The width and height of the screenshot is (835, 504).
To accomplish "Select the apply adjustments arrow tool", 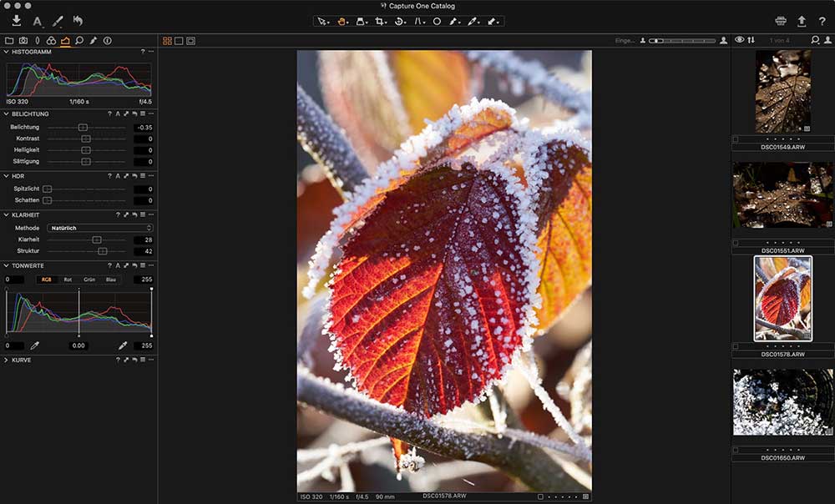I will (x=493, y=22).
